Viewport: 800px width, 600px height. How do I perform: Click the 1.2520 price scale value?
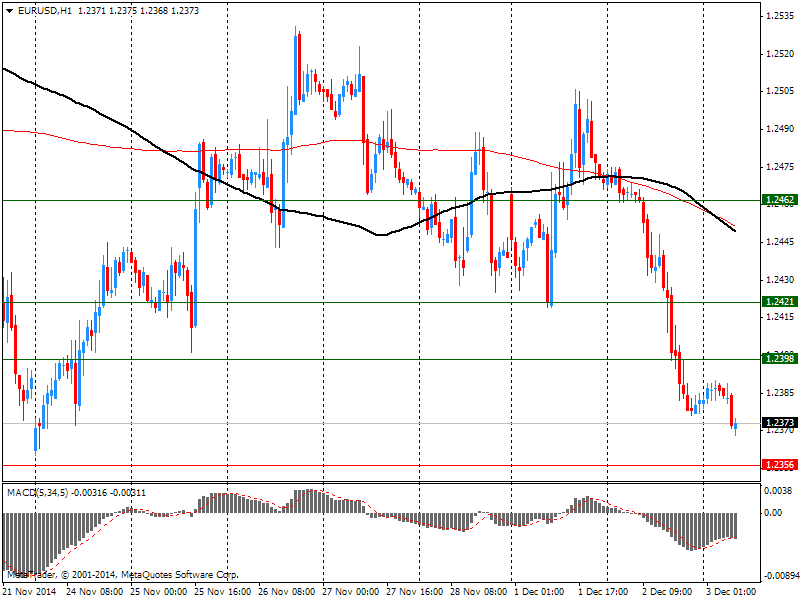point(780,54)
